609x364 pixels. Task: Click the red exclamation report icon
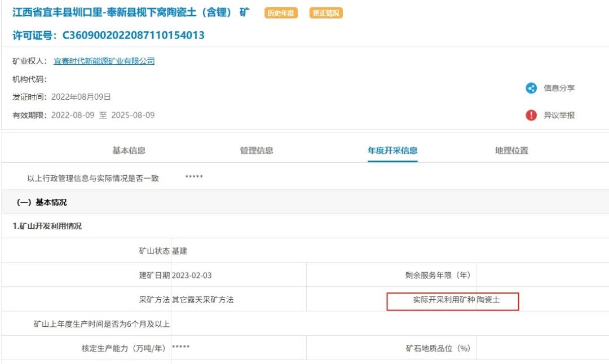[531, 115]
